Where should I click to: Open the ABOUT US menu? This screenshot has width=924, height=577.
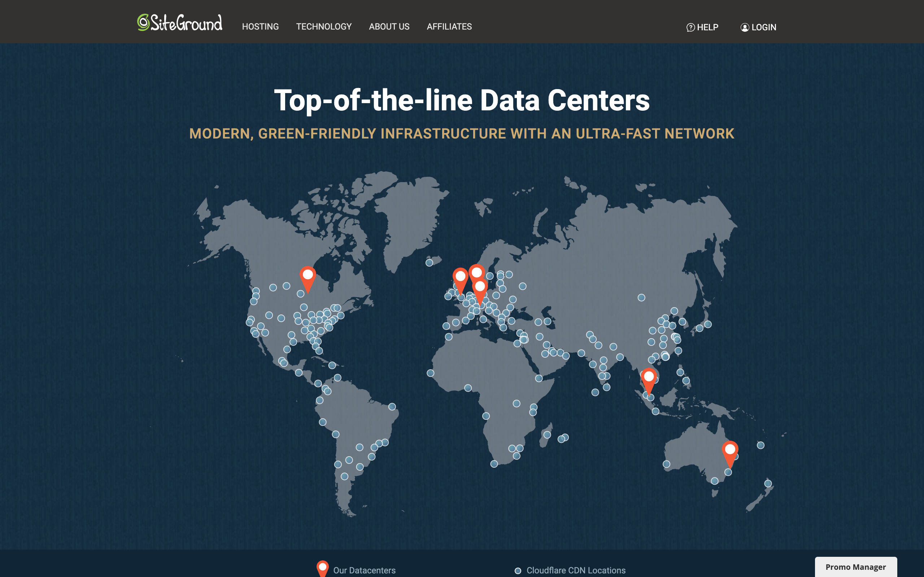[x=389, y=26]
